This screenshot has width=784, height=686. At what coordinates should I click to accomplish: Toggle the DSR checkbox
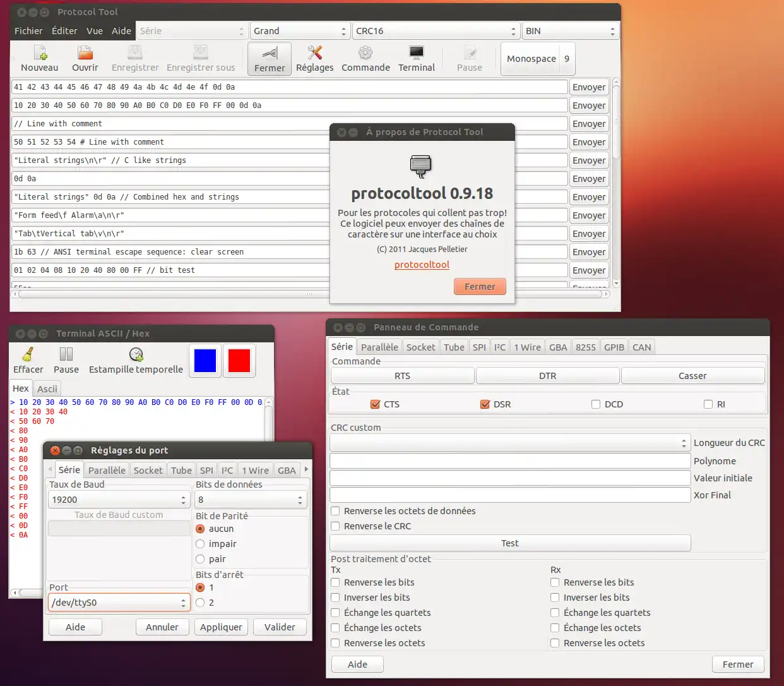pos(485,404)
